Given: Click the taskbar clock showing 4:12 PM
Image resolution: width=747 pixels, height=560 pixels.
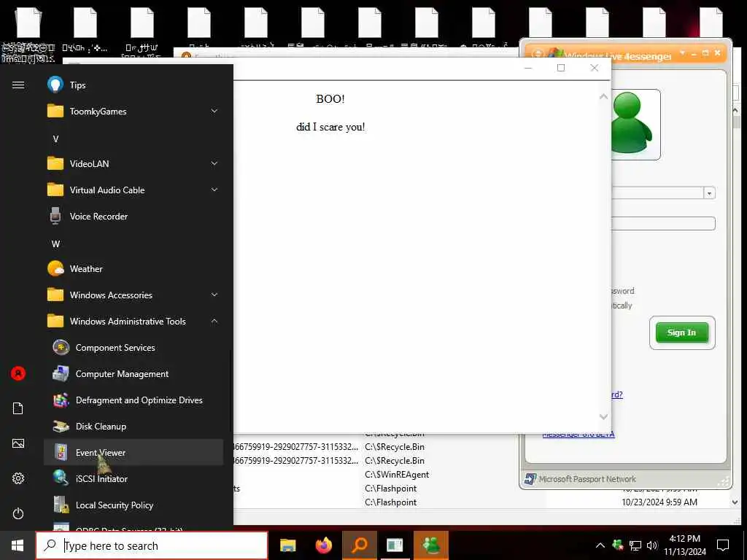Looking at the screenshot, I should (x=684, y=545).
